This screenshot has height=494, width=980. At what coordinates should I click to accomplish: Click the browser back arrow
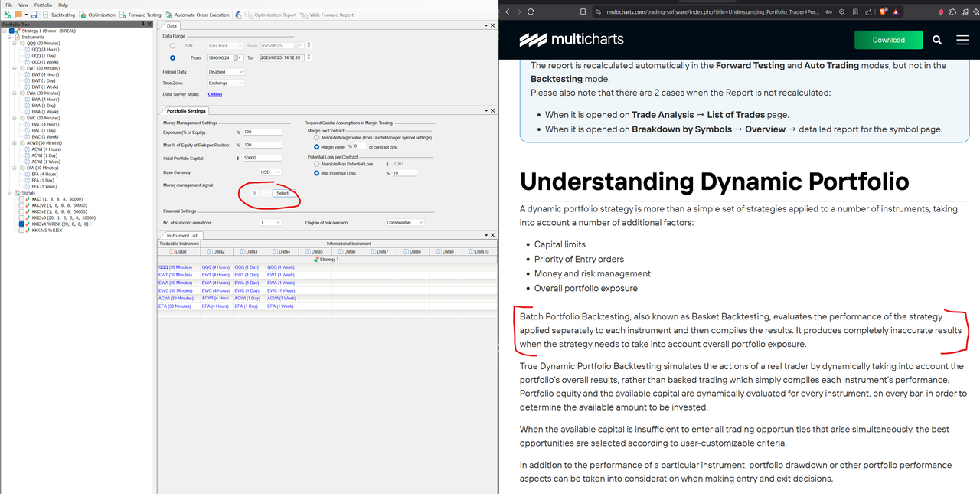tap(506, 11)
